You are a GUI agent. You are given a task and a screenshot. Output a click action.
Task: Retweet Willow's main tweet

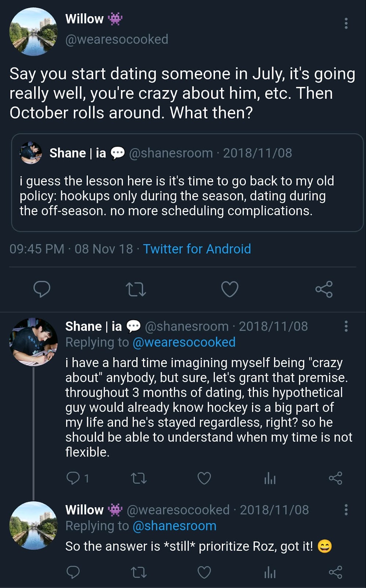(136, 289)
